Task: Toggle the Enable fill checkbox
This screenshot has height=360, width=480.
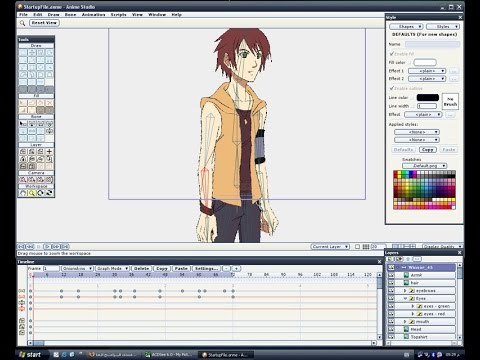Action: coord(391,54)
